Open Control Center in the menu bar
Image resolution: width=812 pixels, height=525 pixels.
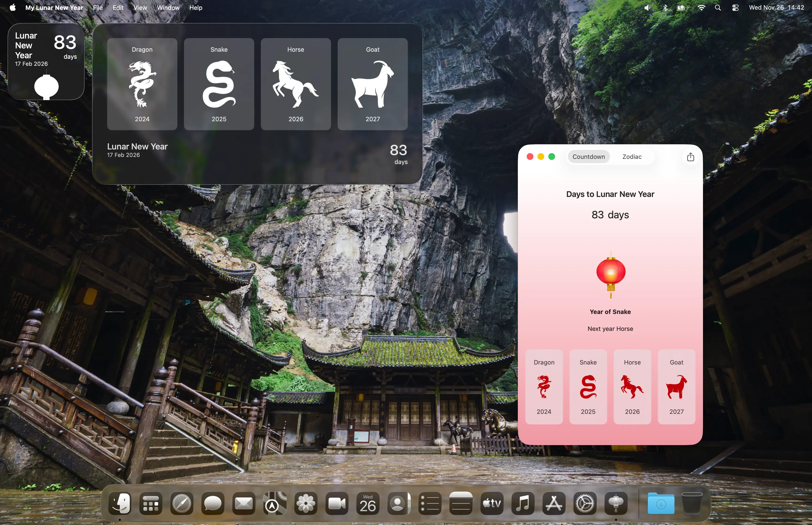point(735,8)
